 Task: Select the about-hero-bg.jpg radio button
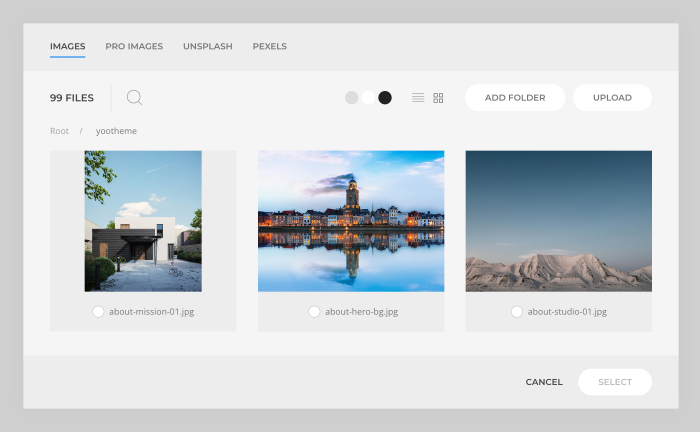[x=314, y=312]
